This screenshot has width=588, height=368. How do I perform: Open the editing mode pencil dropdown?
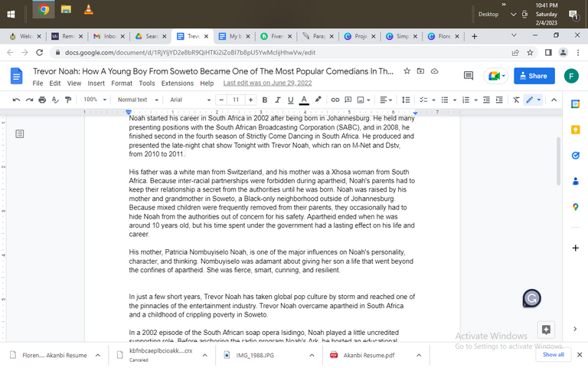tap(533, 100)
